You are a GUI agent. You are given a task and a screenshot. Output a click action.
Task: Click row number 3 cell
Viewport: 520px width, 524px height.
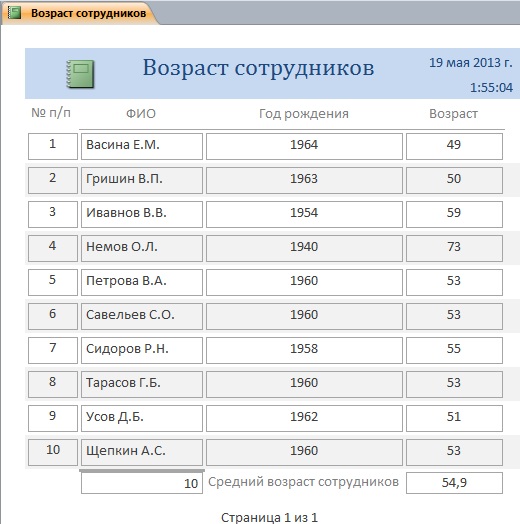[53, 215]
